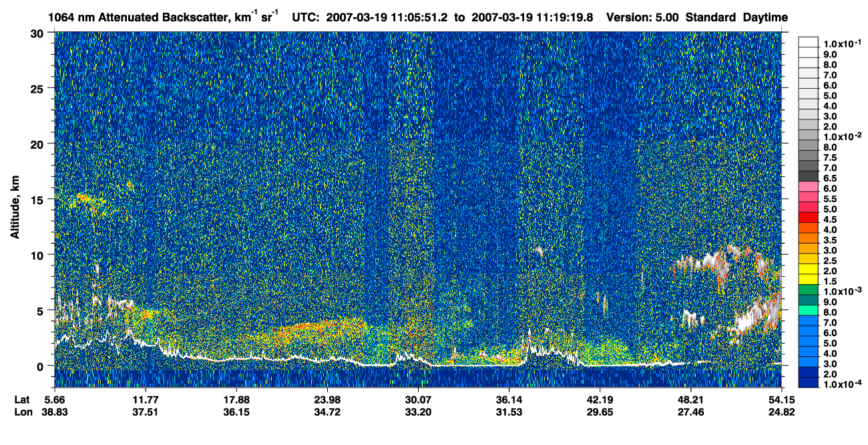Select the white 1.0x10-1 legend swatch
Screen dimensions: 868x445
coord(809,43)
